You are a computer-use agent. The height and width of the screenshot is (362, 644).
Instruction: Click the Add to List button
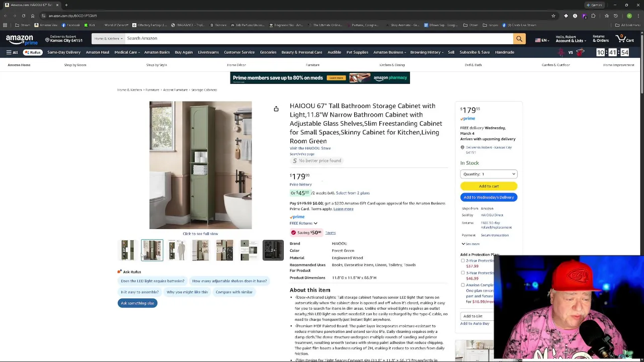point(478,316)
